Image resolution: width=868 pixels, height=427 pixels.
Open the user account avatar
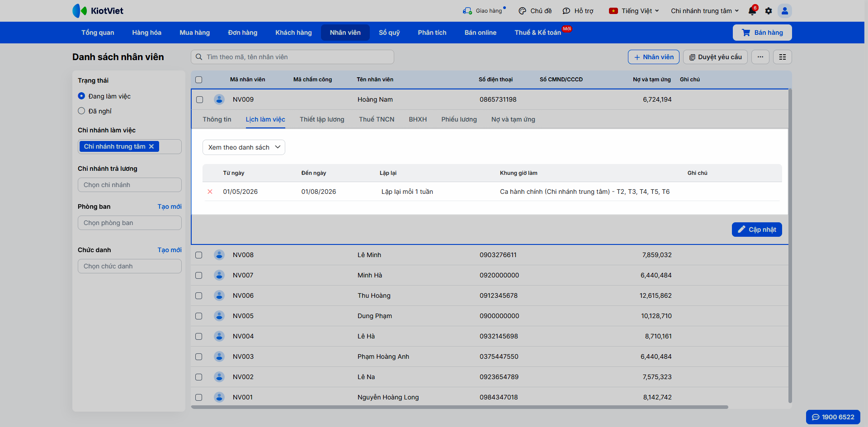[x=785, y=11]
